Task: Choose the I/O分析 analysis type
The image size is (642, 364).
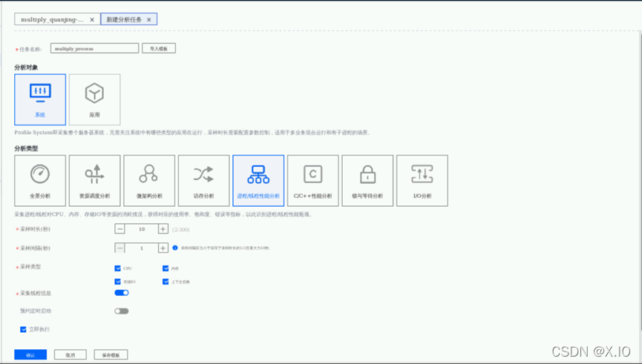Action: [x=422, y=181]
